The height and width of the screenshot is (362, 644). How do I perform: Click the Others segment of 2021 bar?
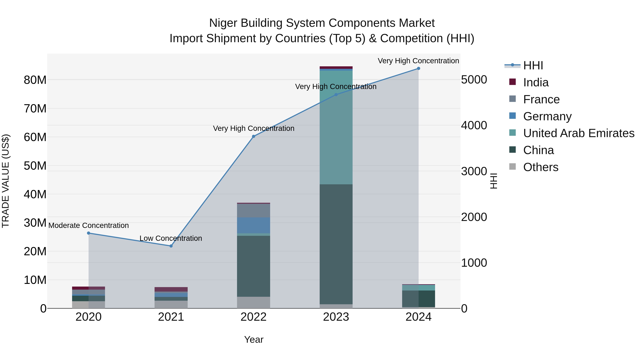coord(171,305)
